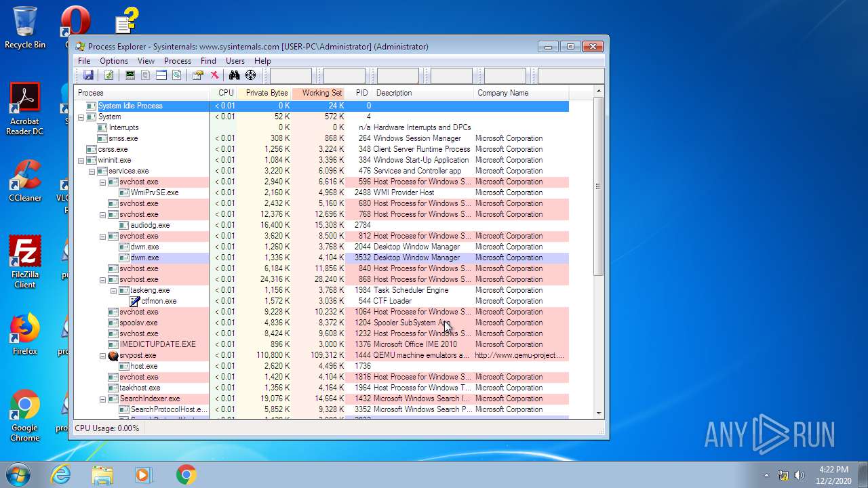Open Acrobat Reader DC desktop icon
This screenshot has width=868, height=488.
click(x=25, y=109)
